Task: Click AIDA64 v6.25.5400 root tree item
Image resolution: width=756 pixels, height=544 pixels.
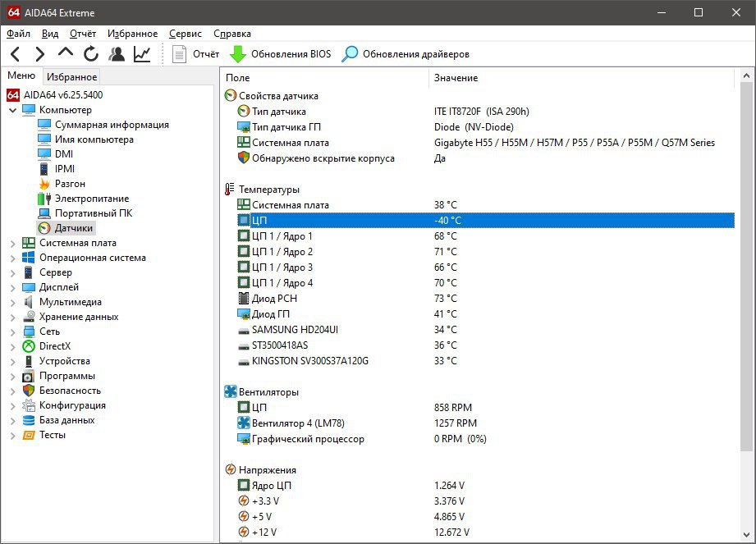Action: 63,95
